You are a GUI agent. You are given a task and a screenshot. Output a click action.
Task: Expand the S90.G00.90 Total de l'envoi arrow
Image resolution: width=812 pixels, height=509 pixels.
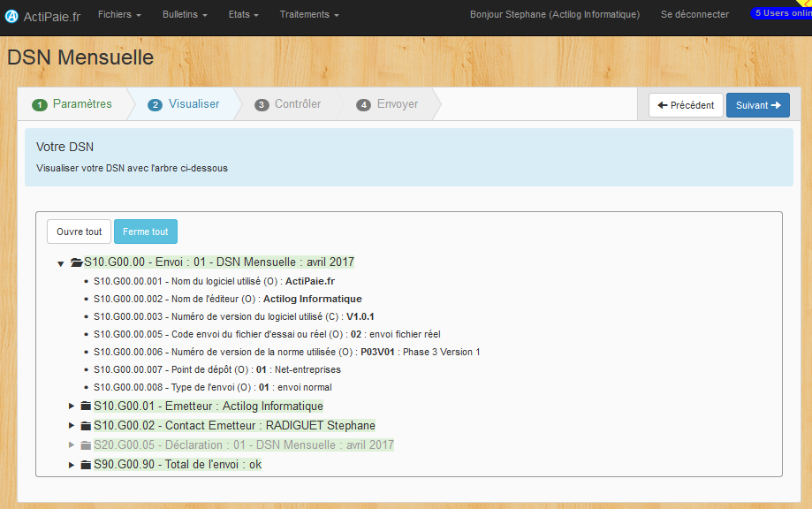pos(72,465)
